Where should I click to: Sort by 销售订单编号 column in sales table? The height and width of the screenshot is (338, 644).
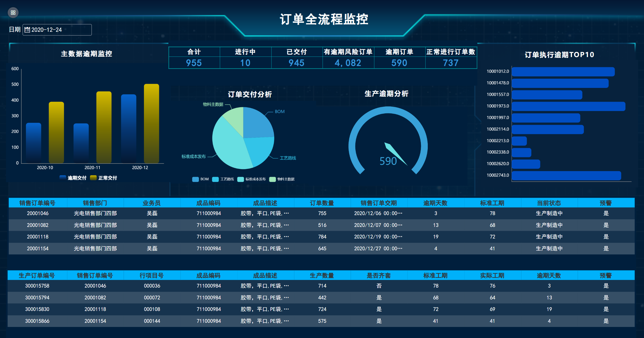[x=38, y=203]
